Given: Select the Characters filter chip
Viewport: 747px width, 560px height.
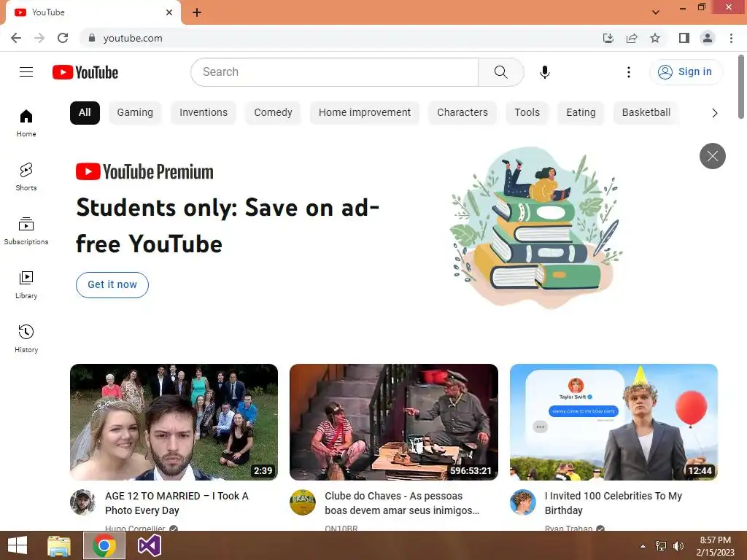Looking at the screenshot, I should point(462,113).
